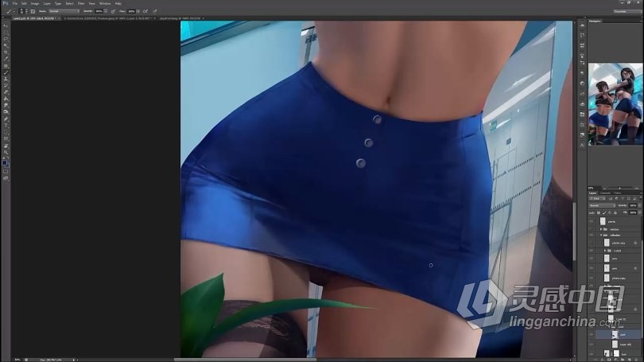
Task: Hide the plants layer
Action: pos(591,221)
